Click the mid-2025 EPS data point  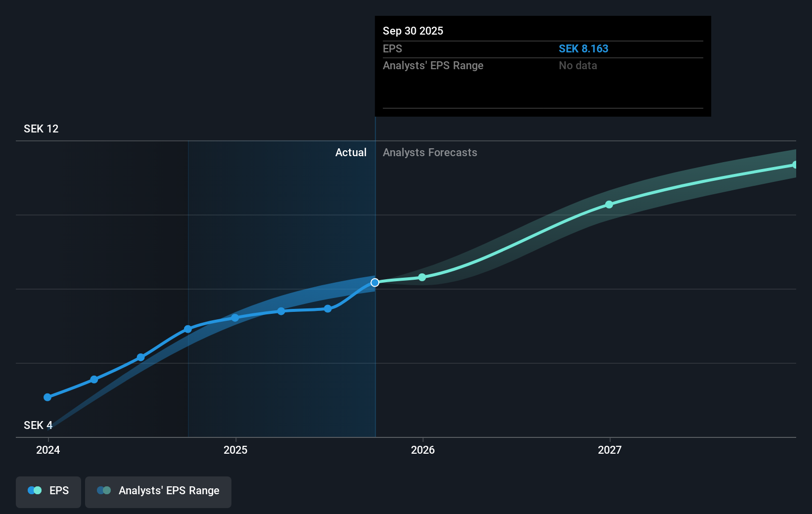click(x=281, y=311)
